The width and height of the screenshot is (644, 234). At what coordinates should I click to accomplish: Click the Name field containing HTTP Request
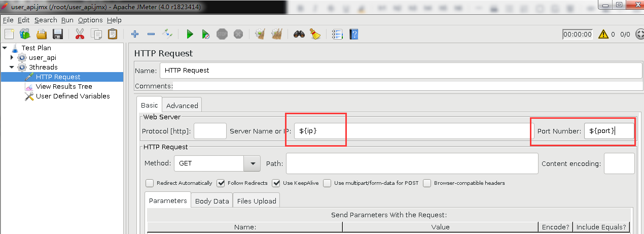coord(401,70)
